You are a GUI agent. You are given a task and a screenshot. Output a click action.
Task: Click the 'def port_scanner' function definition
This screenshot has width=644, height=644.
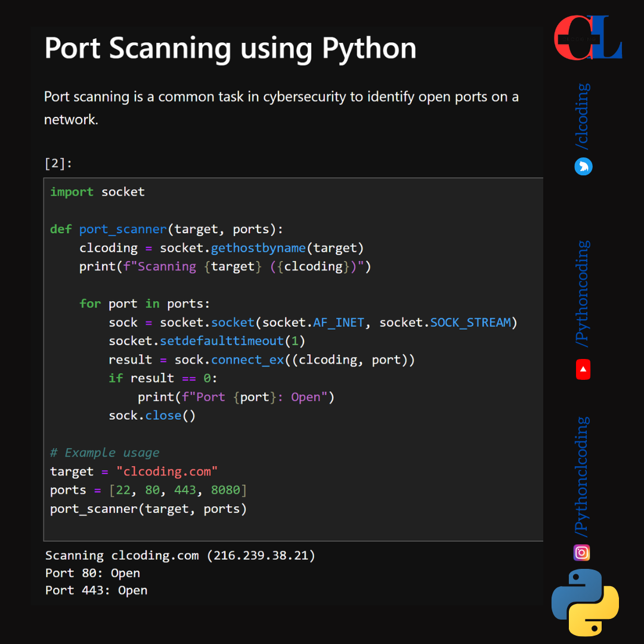pos(166,229)
